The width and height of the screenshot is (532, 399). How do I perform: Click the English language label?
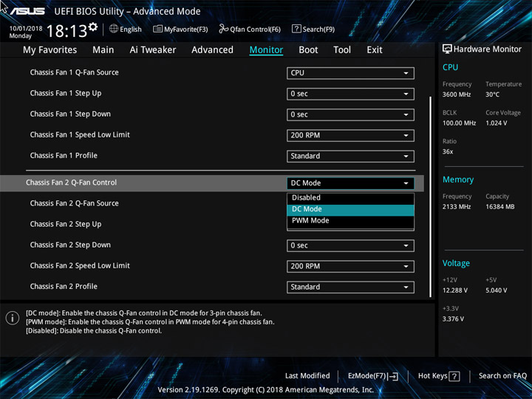point(131,29)
